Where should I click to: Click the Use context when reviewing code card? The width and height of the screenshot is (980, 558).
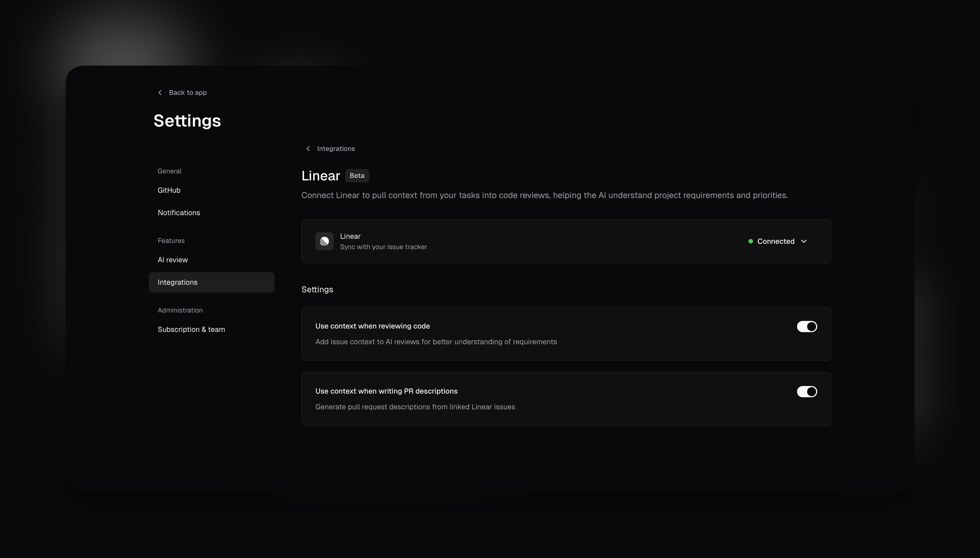click(x=566, y=333)
